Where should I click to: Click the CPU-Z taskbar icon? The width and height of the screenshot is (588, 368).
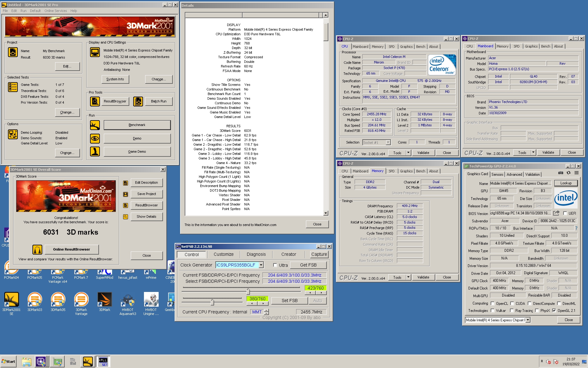click(x=40, y=362)
